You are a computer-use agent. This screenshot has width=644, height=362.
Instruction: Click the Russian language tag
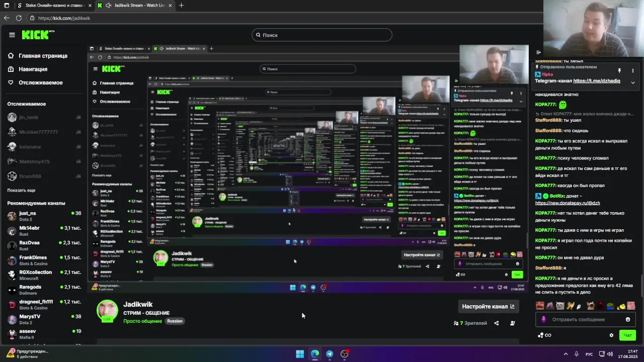pyautogui.click(x=175, y=321)
